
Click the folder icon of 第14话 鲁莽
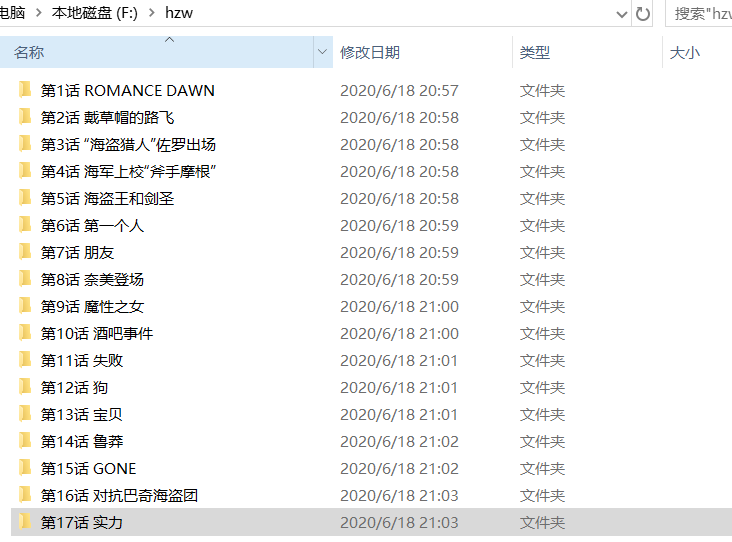(x=25, y=441)
